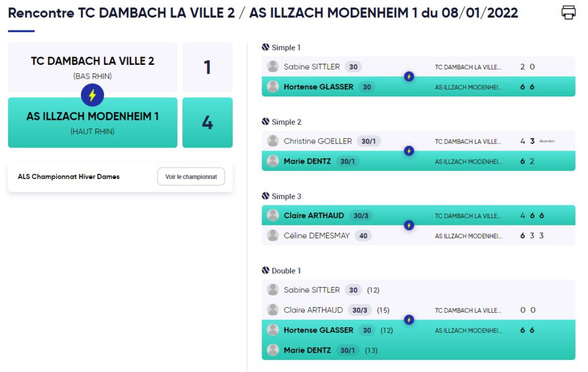The image size is (588, 372).
Task: Click the Voir le championnat button
Action: click(x=191, y=177)
